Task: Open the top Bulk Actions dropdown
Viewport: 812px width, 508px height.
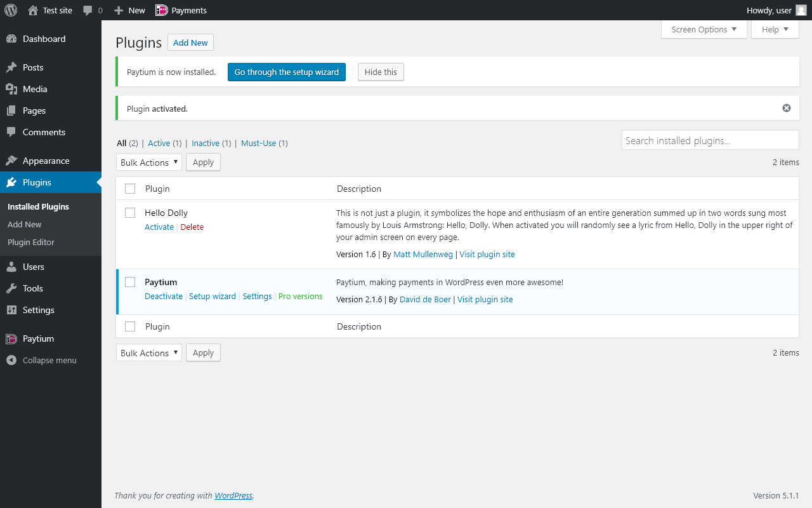Action: tap(149, 163)
